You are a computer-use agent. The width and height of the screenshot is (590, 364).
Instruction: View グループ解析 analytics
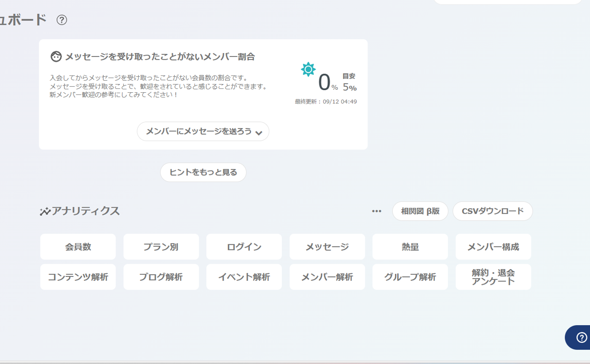[410, 277]
